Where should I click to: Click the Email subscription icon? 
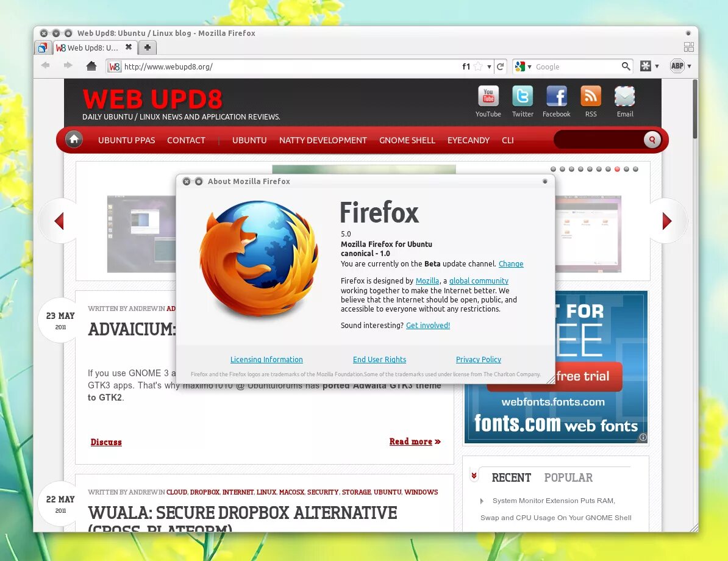click(x=624, y=96)
